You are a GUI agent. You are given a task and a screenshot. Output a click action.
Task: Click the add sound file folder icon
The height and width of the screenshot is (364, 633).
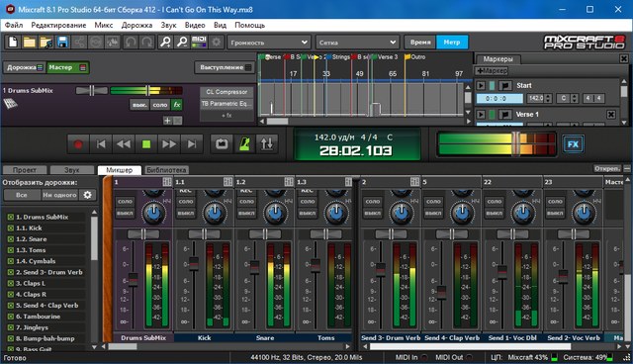[46, 42]
